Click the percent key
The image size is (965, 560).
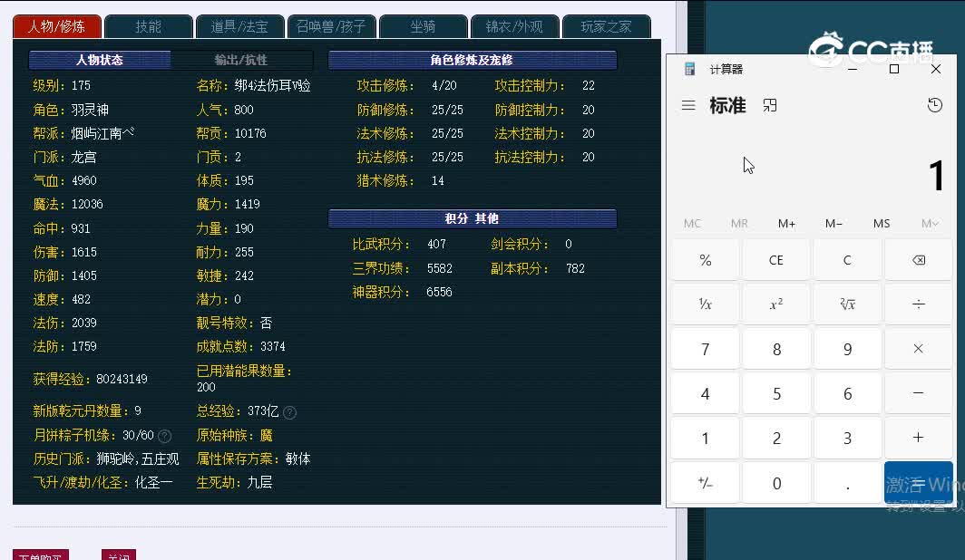coord(706,260)
